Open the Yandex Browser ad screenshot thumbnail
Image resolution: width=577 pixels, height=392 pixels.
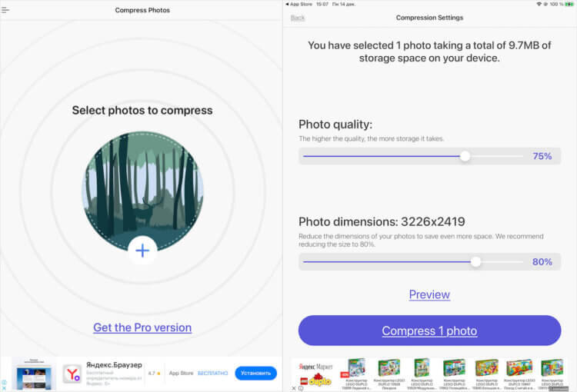pyautogui.click(x=34, y=374)
